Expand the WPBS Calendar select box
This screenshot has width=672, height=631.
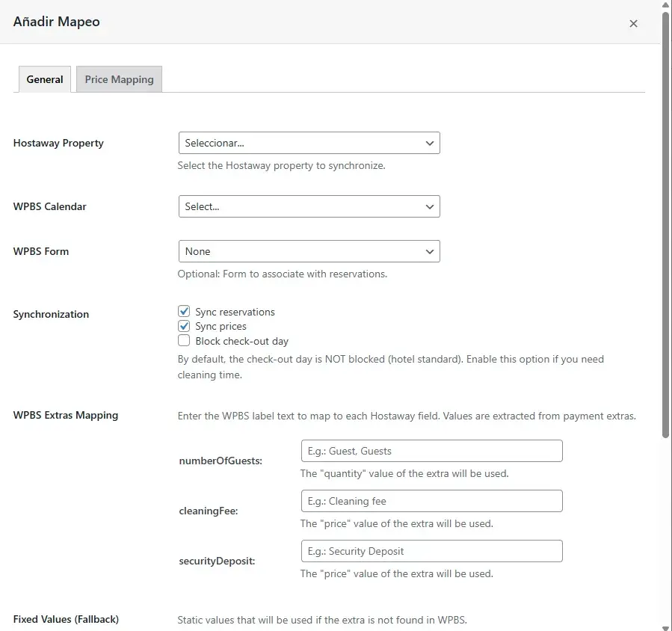point(309,206)
